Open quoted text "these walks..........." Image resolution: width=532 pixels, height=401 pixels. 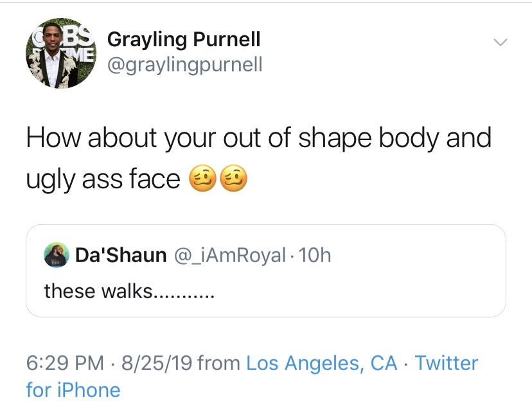pyautogui.click(x=128, y=291)
